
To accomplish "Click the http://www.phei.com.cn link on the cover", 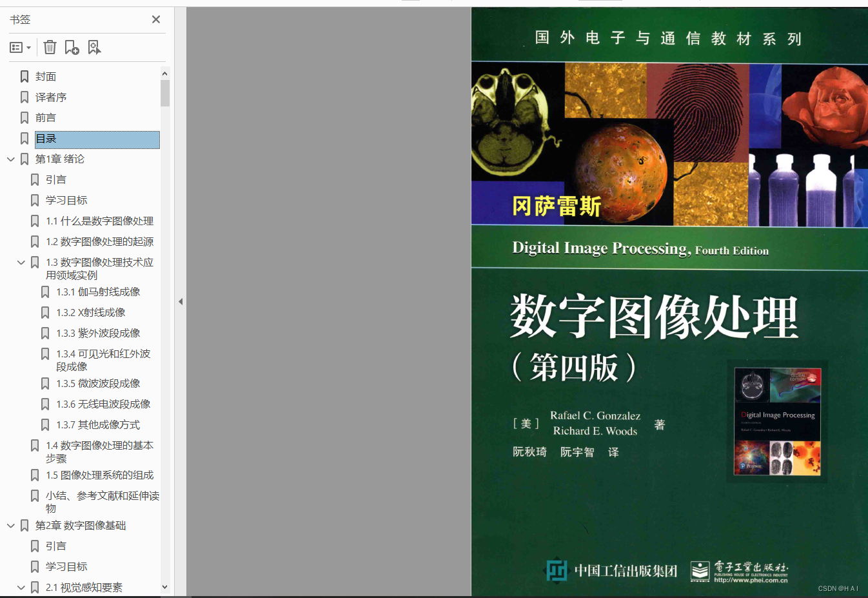I will pyautogui.click(x=751, y=581).
